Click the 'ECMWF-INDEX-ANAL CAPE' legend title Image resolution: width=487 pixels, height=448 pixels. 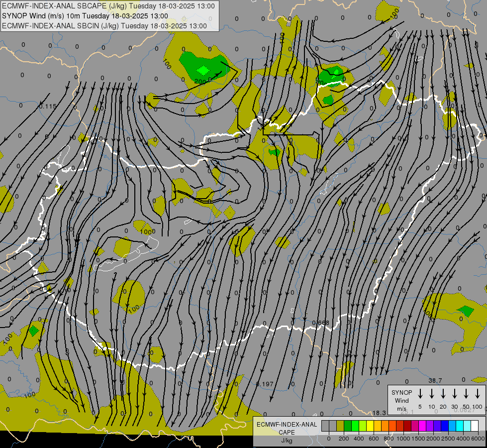tap(287, 428)
